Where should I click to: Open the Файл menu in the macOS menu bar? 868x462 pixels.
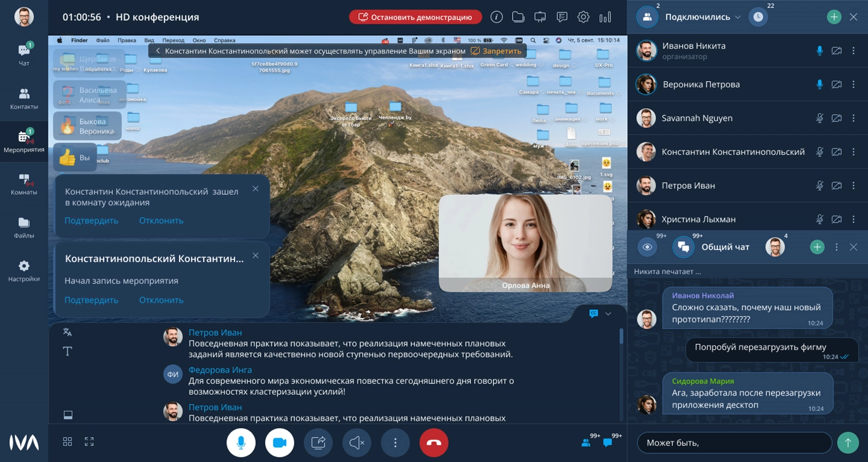pos(102,40)
